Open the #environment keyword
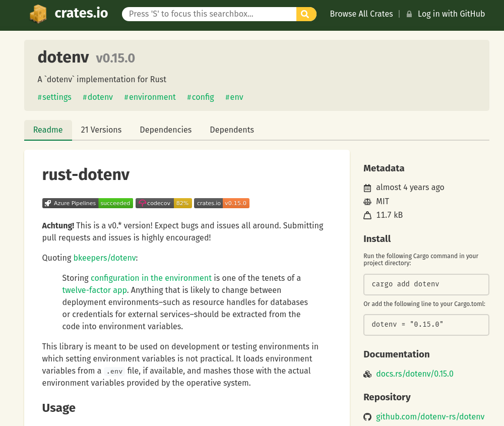This screenshot has width=504, height=426. coord(150,97)
